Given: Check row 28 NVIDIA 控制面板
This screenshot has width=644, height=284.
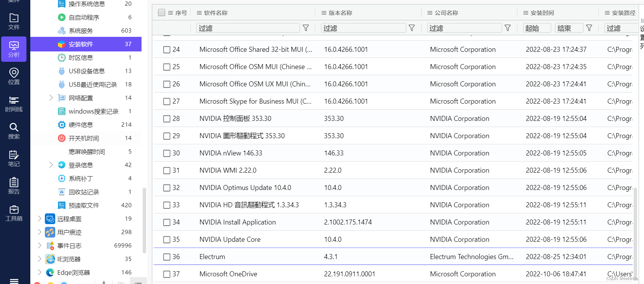Looking at the screenshot, I should click(166, 119).
